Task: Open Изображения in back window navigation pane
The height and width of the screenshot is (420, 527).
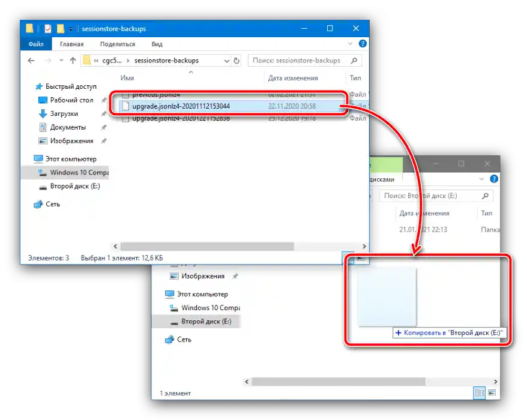Action: [203, 276]
